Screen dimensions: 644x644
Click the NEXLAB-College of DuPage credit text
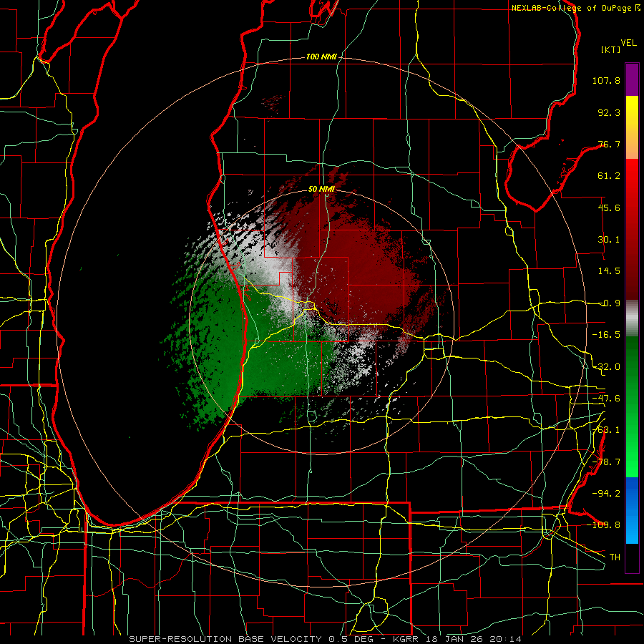(575, 8)
